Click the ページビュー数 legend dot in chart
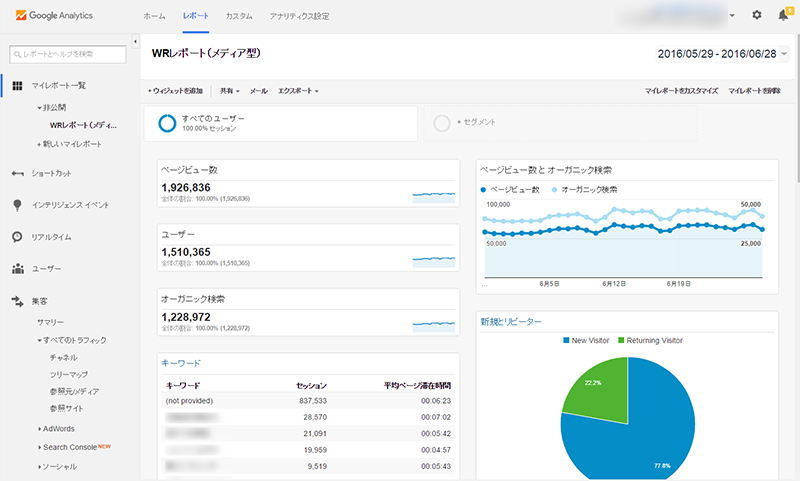Image resolution: width=800 pixels, height=481 pixels. (483, 190)
